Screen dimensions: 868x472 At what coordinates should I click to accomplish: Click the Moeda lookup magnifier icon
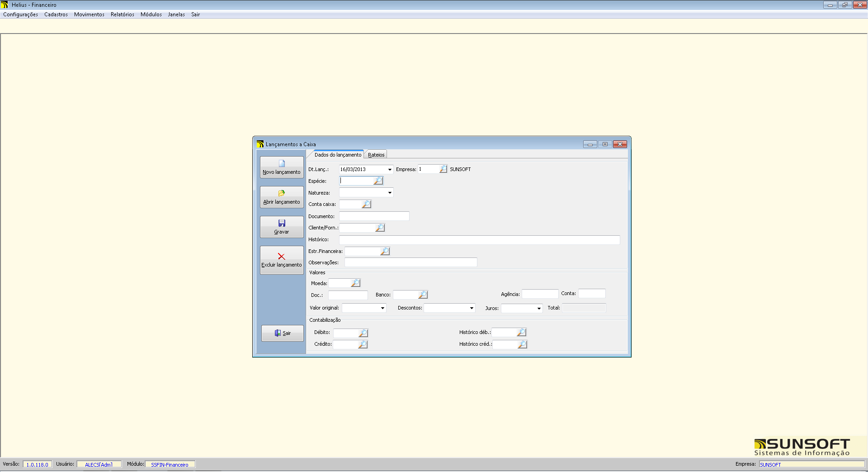pos(355,283)
